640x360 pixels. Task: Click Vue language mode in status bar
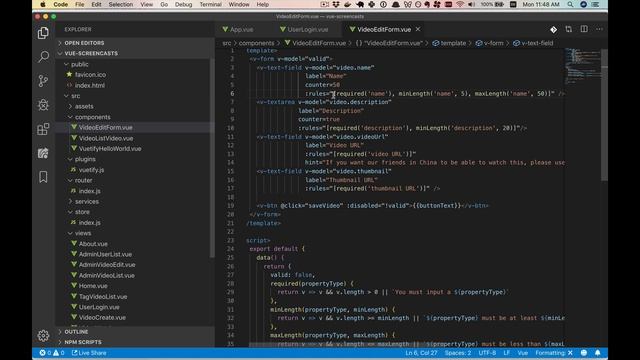coord(523,353)
